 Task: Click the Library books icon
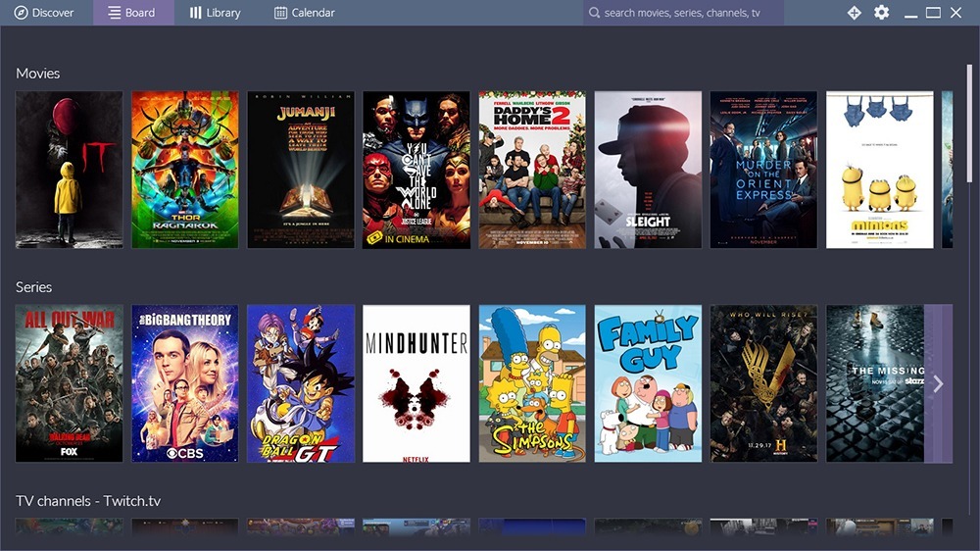[x=196, y=13]
